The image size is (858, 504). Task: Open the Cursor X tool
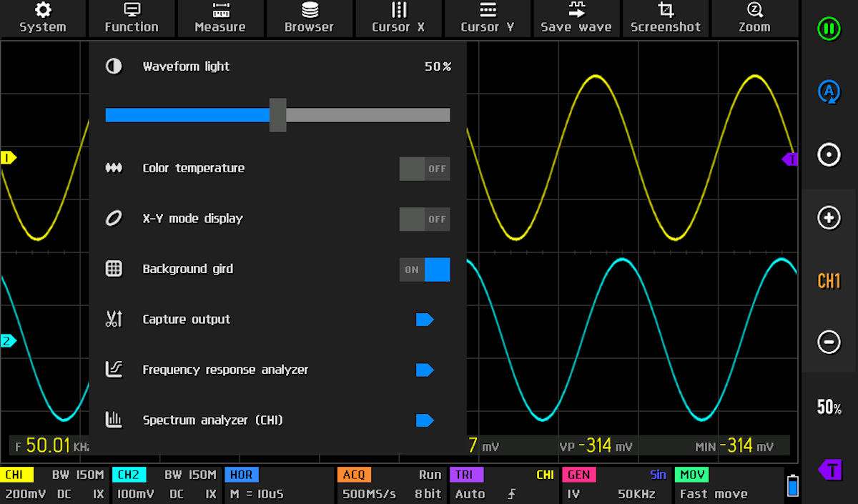point(398,18)
